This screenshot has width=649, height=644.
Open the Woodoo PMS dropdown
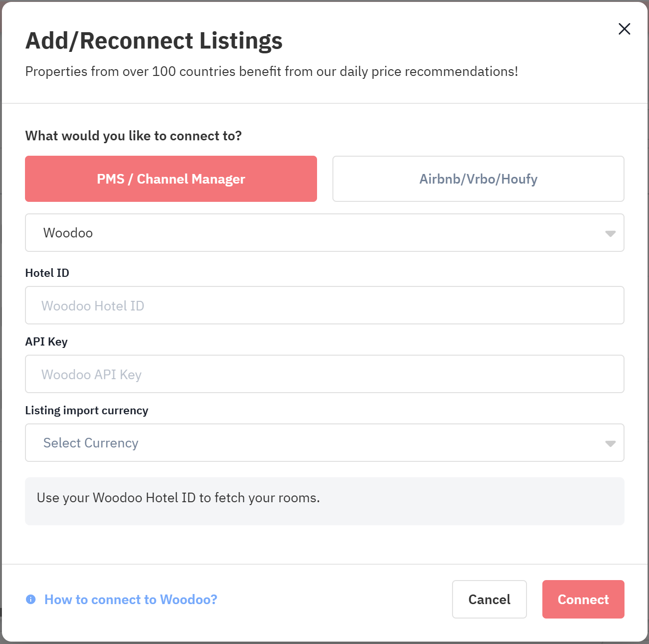[x=325, y=233]
